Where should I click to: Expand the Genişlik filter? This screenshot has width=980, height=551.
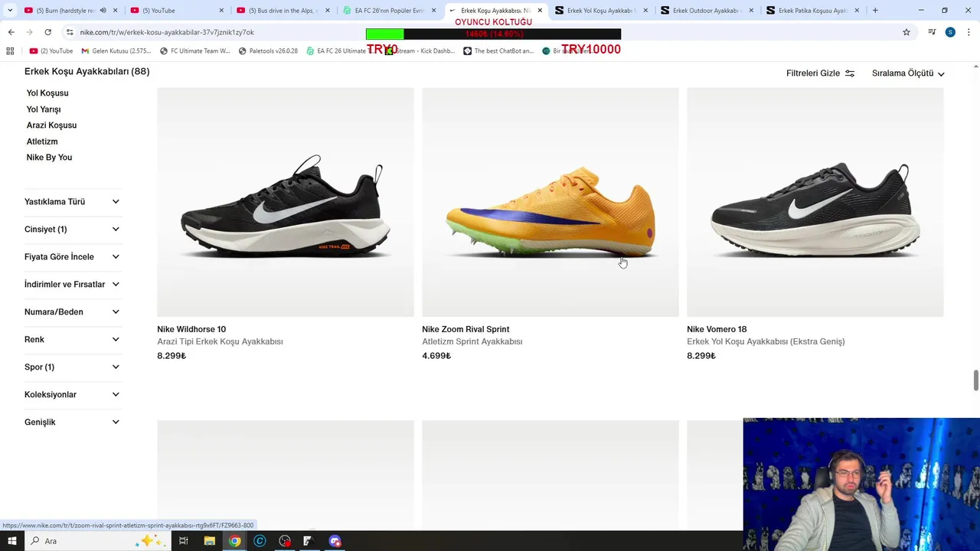(x=72, y=422)
